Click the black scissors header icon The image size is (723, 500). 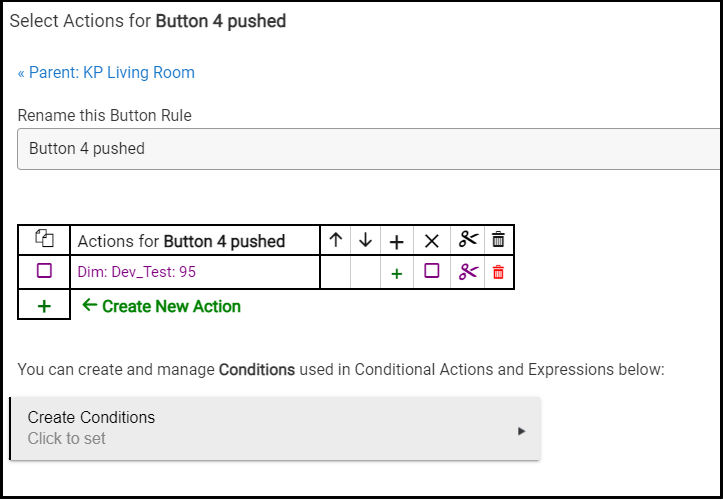468,239
